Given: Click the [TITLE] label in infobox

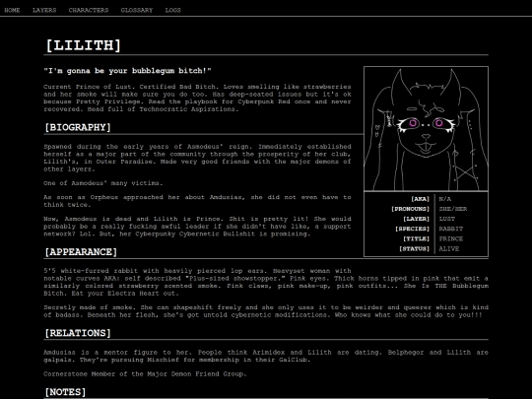Looking at the screenshot, I should tap(417, 238).
